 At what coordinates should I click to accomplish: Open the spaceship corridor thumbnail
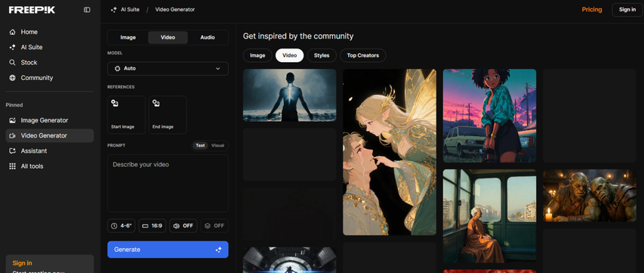[x=290, y=260]
